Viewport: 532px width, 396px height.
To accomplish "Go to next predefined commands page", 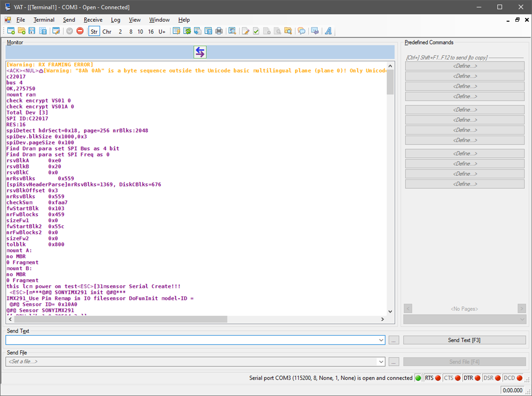I will pos(522,309).
